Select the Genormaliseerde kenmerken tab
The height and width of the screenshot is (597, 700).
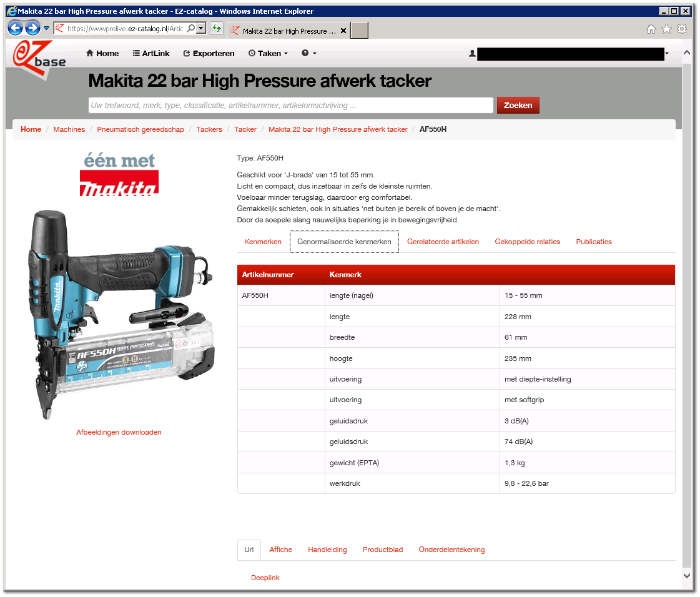click(344, 242)
